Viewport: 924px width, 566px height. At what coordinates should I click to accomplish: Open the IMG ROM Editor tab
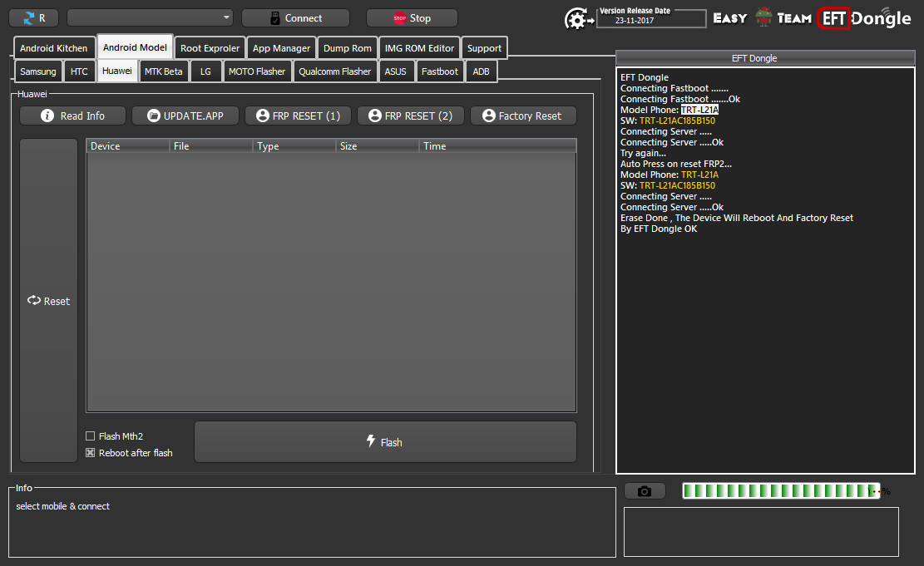(x=419, y=48)
